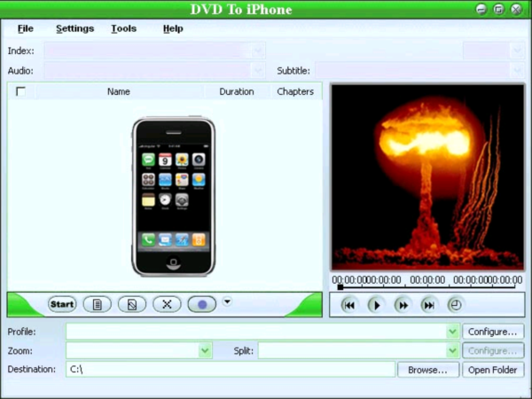Toggle the select-all checkbox in list header
This screenshot has height=399, width=532.
click(x=20, y=91)
